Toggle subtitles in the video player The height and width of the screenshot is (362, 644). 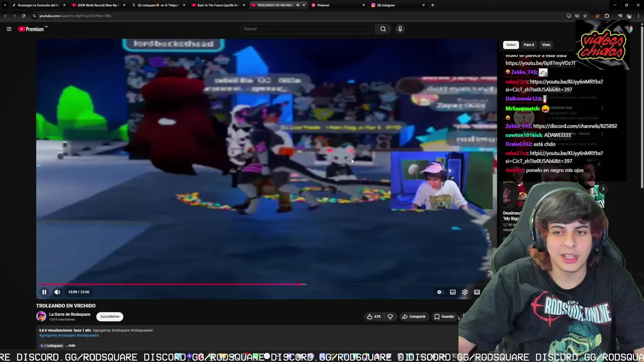tap(453, 292)
